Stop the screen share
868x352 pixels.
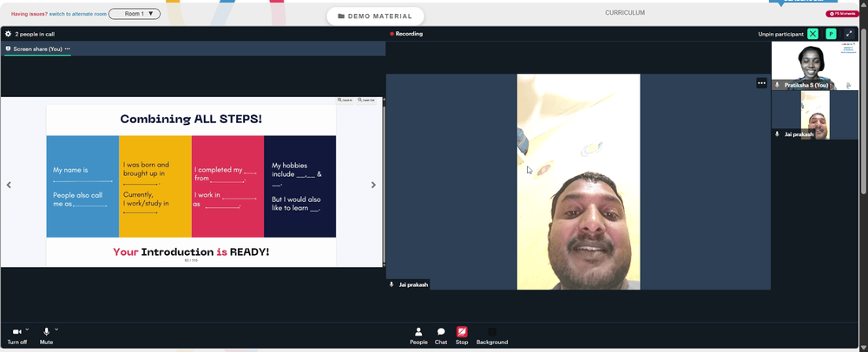click(462, 336)
